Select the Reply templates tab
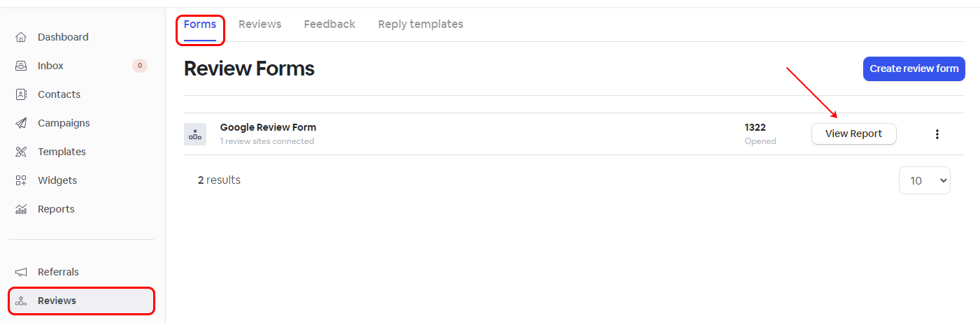 click(x=420, y=24)
